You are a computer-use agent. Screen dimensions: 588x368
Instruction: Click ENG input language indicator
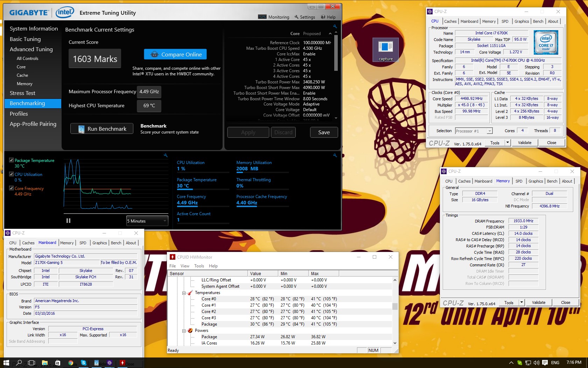coord(555,363)
